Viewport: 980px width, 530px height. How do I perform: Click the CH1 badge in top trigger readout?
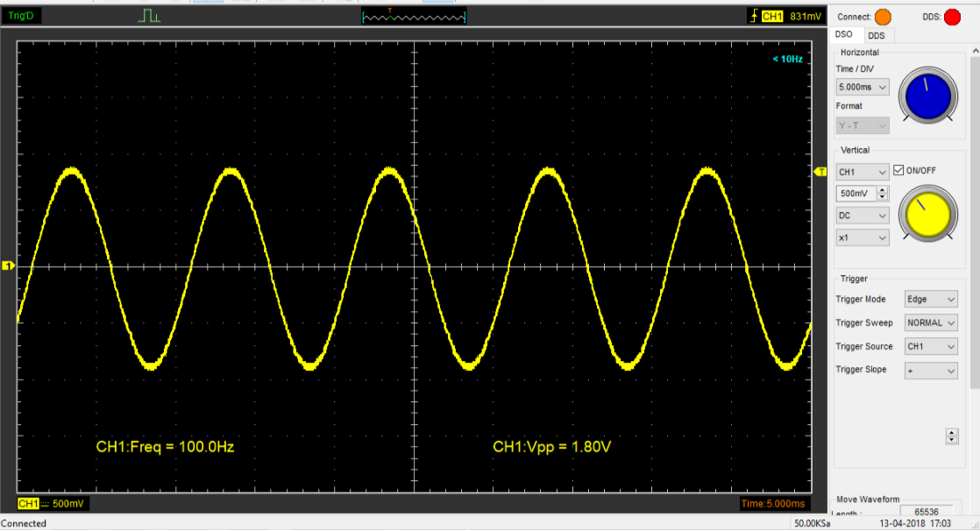772,17
